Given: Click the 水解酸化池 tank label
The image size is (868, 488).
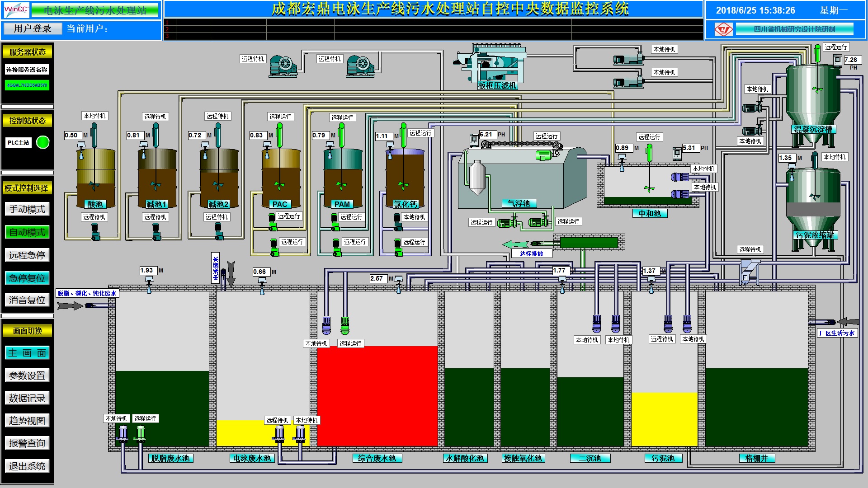Looking at the screenshot, I should click(465, 458).
